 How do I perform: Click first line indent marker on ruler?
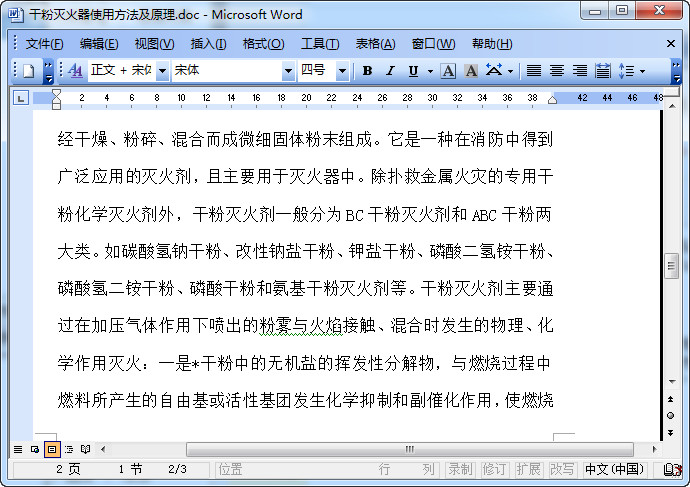point(56,93)
